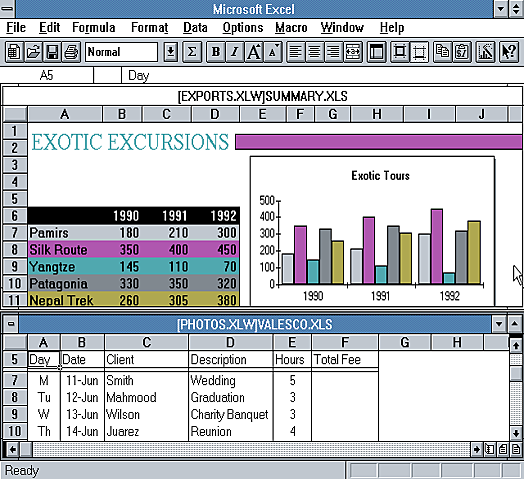This screenshot has height=479, width=524.
Task: Open the Macro menu
Action: (x=291, y=28)
